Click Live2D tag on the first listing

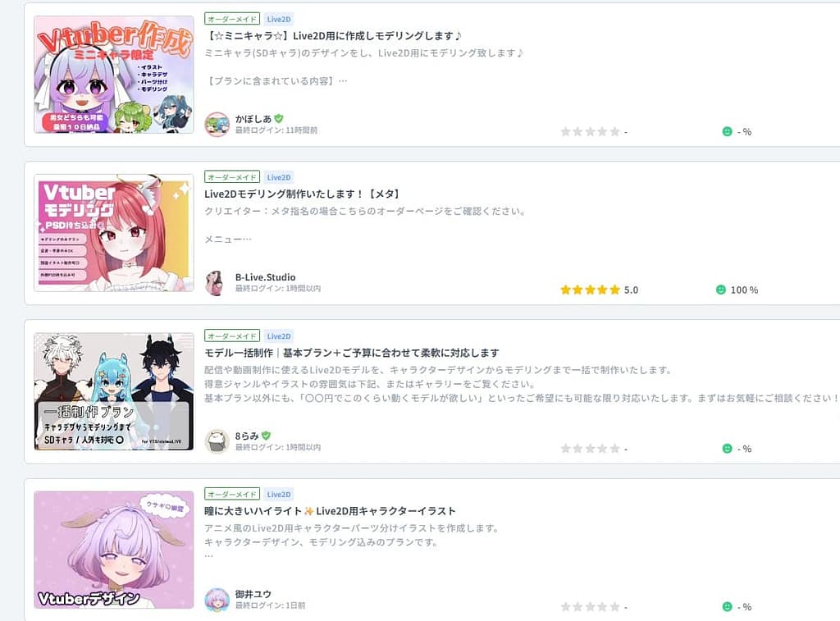[x=279, y=20]
